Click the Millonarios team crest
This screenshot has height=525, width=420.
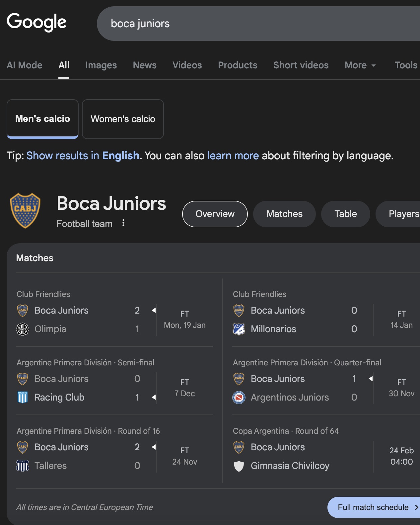point(239,329)
